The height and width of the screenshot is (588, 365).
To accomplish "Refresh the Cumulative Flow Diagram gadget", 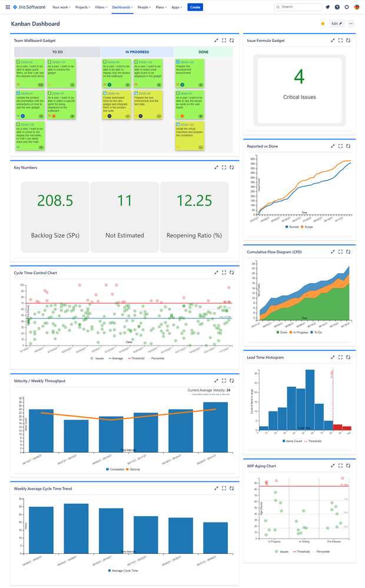I will 348,252.
